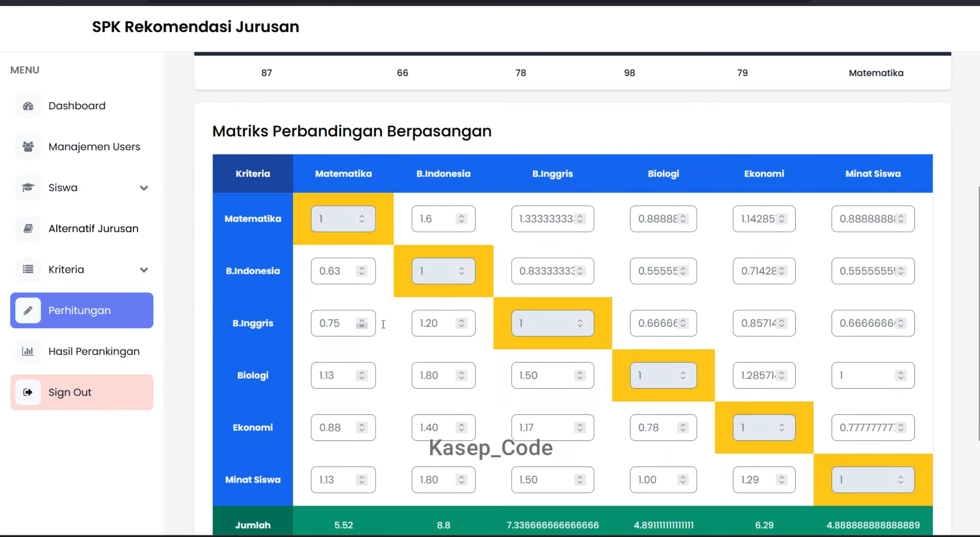Click the Kriteria list icon
Image resolution: width=980 pixels, height=537 pixels.
[28, 269]
